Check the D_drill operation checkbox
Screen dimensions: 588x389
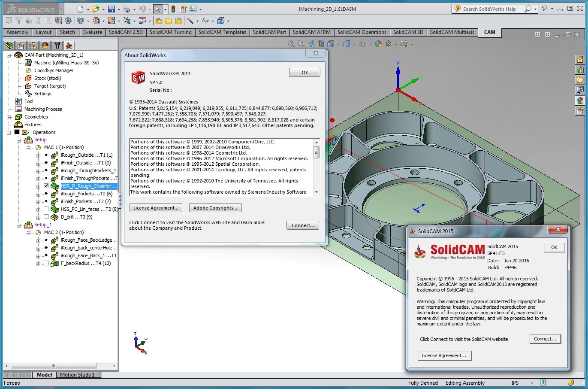click(x=46, y=217)
